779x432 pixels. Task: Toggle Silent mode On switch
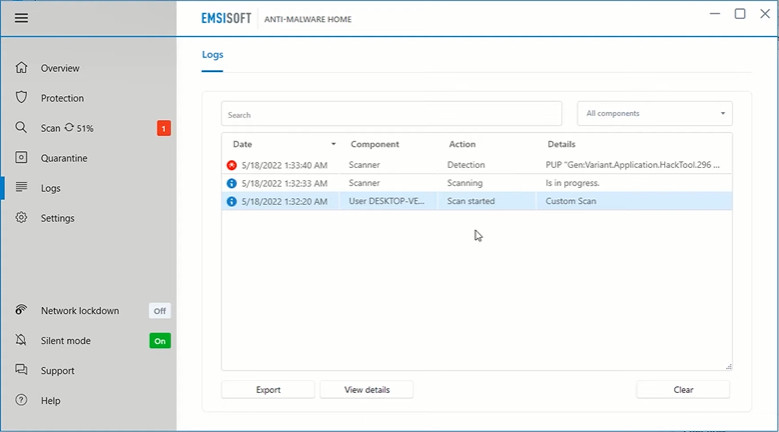(x=160, y=341)
